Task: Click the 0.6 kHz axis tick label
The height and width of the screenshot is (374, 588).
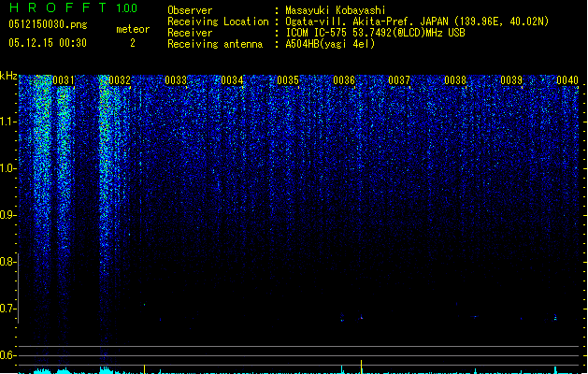Action: (7, 355)
